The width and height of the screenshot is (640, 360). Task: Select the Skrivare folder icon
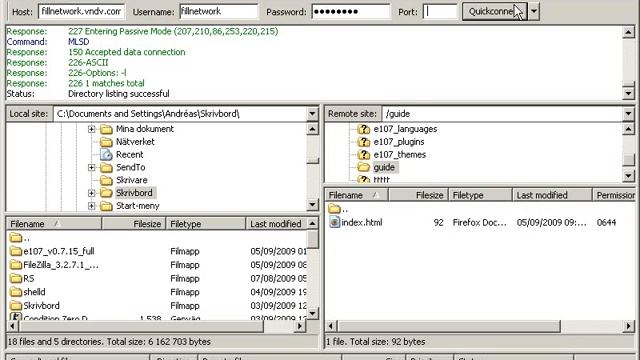[x=106, y=180]
